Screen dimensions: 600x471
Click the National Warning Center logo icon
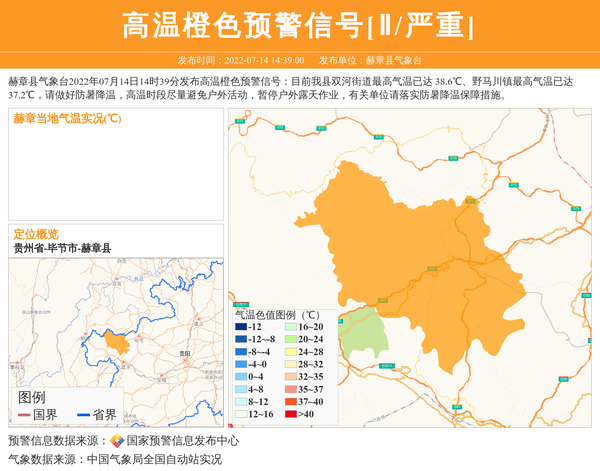point(117,441)
